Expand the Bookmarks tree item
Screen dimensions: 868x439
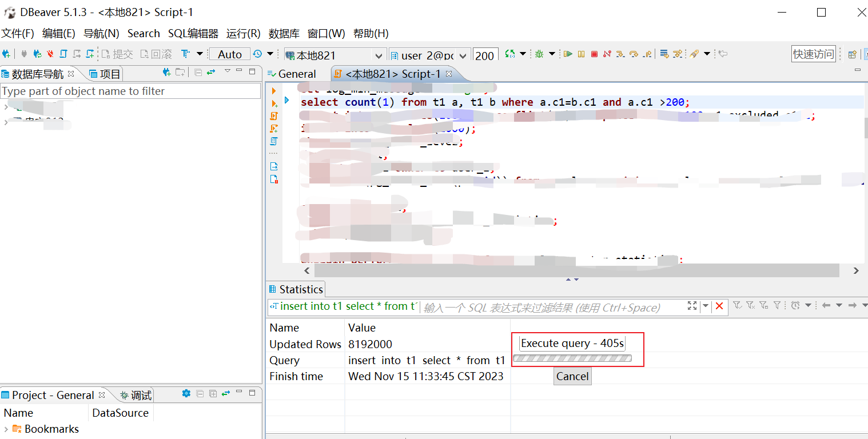coord(6,429)
